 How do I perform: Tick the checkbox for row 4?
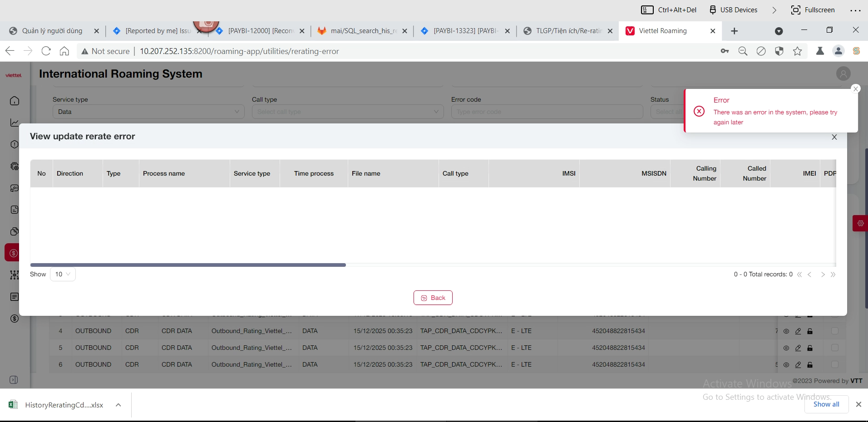[x=834, y=331]
